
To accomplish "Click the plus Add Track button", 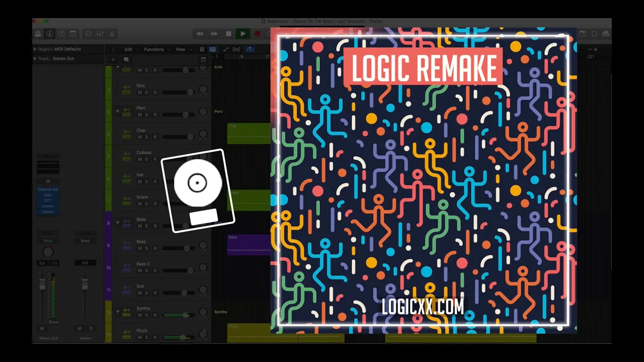I will 113,59.
